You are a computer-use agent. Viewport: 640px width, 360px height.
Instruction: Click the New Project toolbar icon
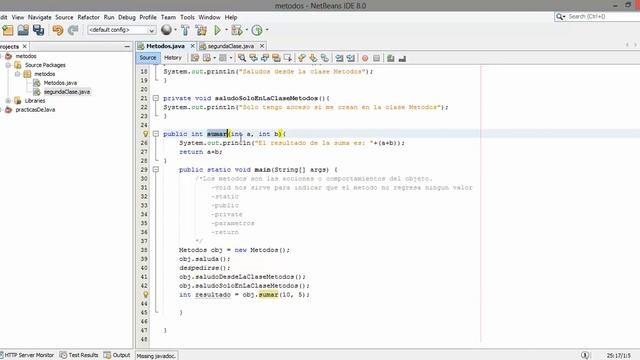[8, 30]
